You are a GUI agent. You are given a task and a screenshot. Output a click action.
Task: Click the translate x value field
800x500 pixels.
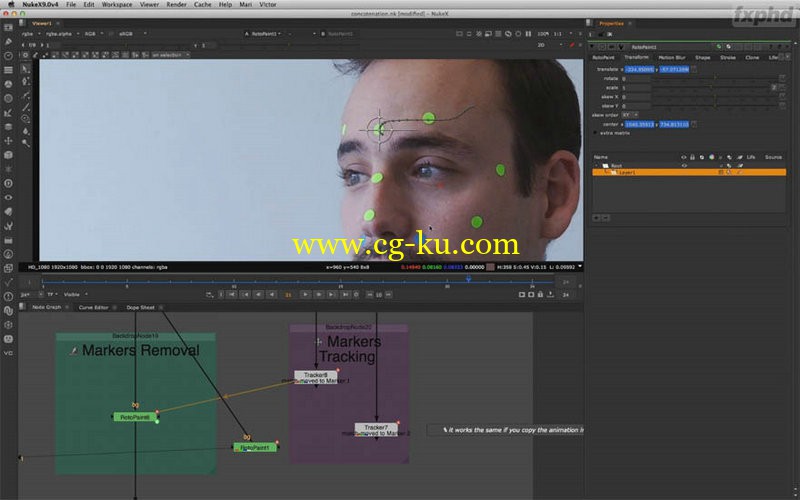click(639, 69)
